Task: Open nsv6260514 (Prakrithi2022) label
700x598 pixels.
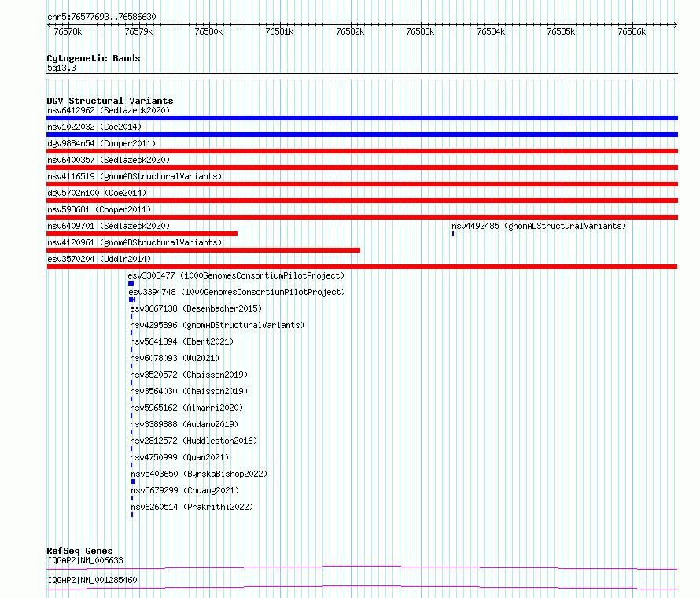Action: coord(192,507)
